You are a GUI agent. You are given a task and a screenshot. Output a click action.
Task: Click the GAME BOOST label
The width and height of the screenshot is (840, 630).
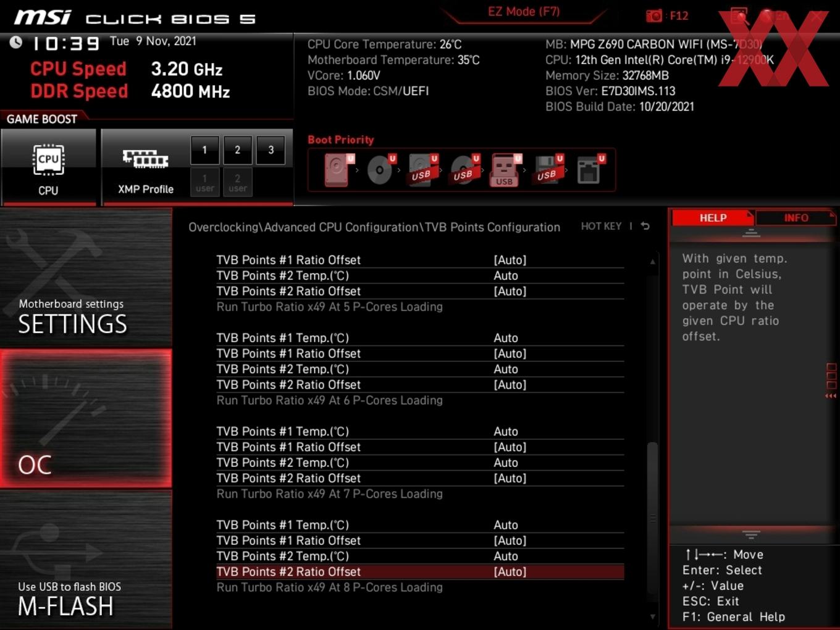pyautogui.click(x=42, y=119)
